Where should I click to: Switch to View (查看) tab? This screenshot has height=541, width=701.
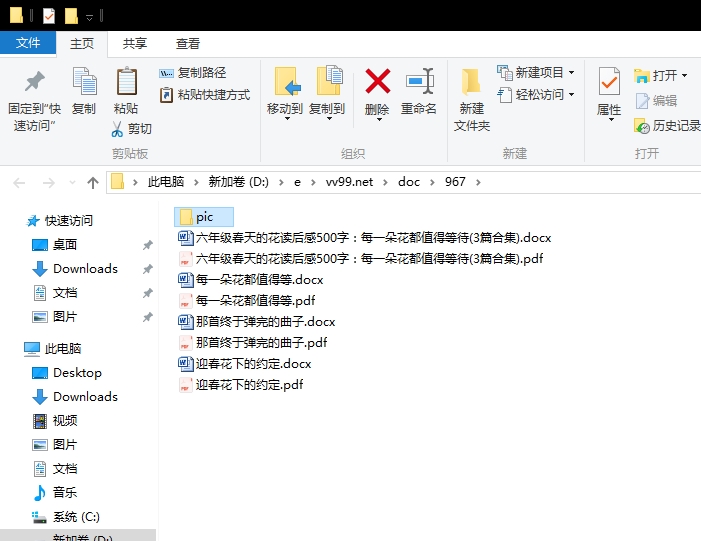tap(187, 43)
